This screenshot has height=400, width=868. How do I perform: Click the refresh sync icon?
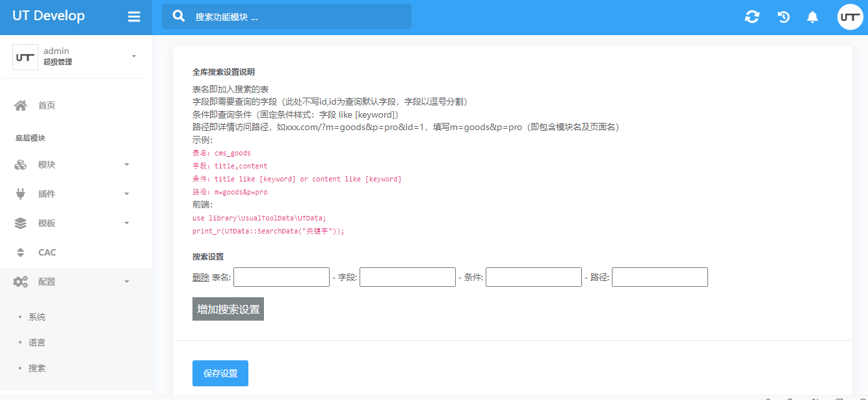click(752, 17)
